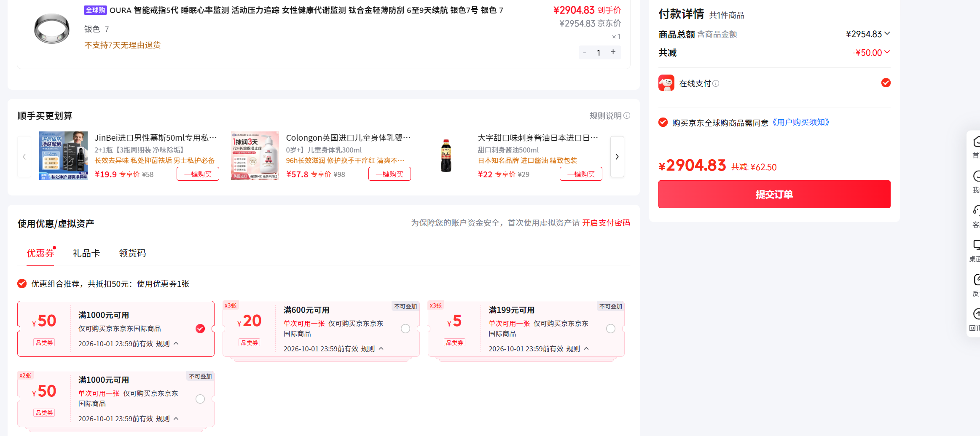This screenshot has width=980, height=436.
Task: Switch to the 领货码 tab
Action: click(x=132, y=253)
